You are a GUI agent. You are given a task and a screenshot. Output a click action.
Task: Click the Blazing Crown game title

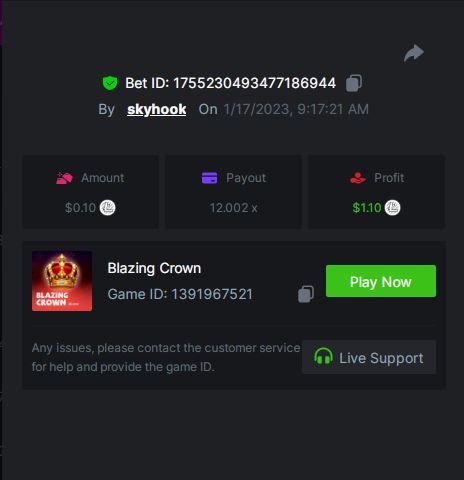point(154,268)
